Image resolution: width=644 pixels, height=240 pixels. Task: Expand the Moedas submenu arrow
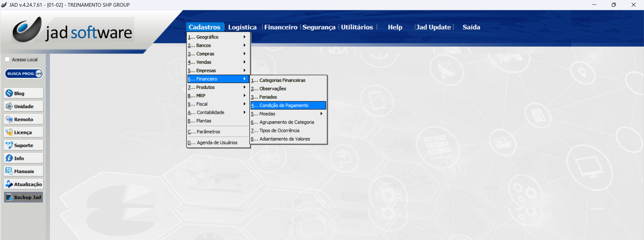321,114
